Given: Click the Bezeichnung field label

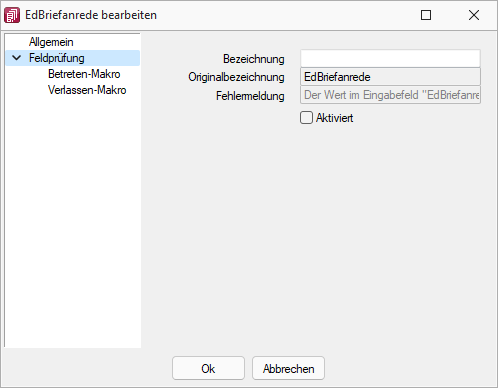Looking at the screenshot, I should click(254, 59).
